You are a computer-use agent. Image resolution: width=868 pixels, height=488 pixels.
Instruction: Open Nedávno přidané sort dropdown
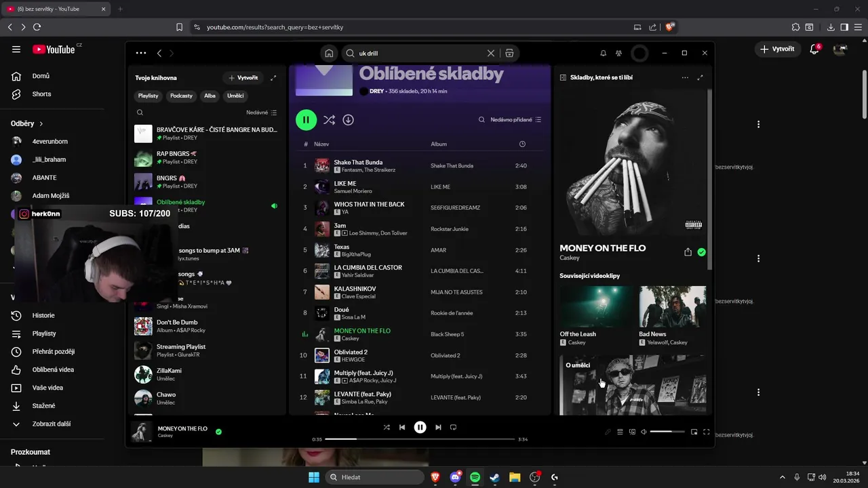pos(516,119)
